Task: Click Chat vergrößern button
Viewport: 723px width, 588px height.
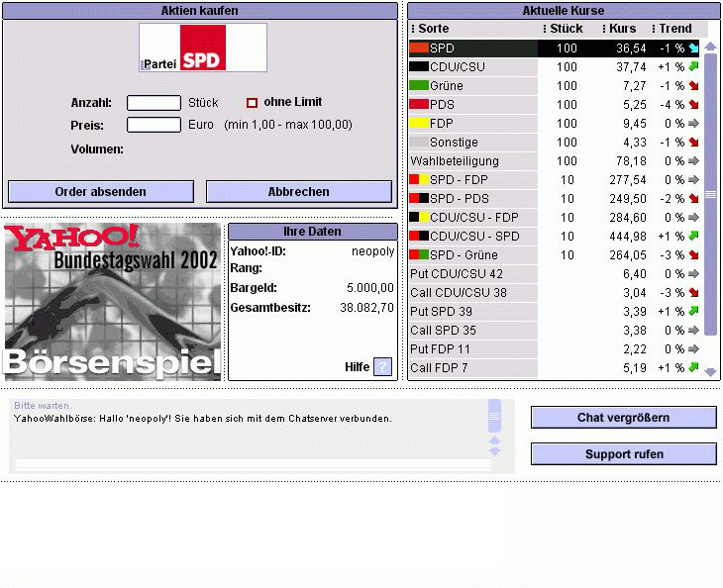Action: 624,418
